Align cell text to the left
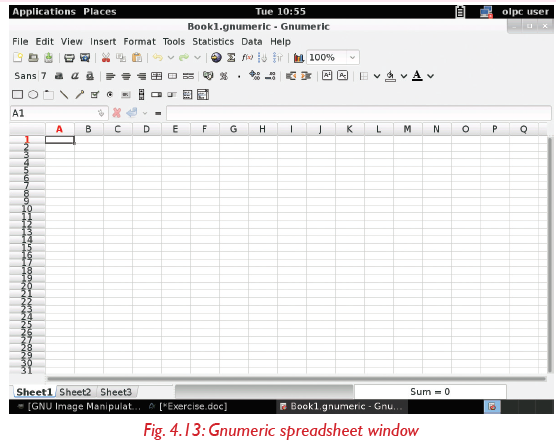Viewport: 556px width, 445px height. click(x=110, y=76)
